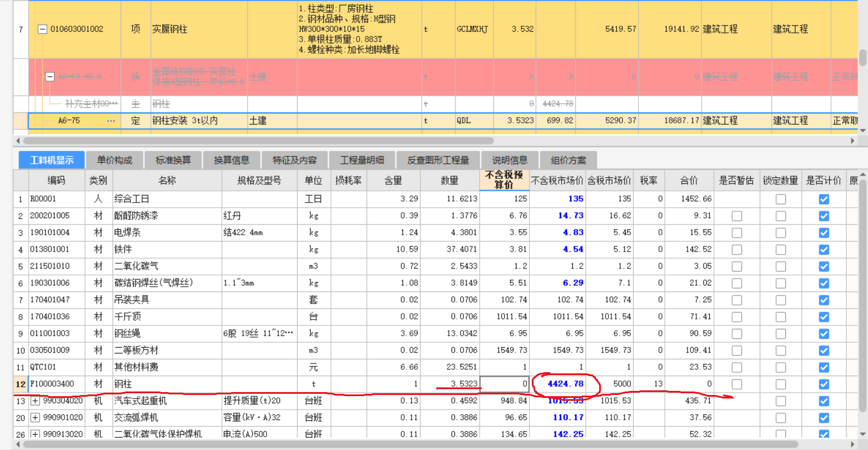The width and height of the screenshot is (868, 450).
Task: Expand row 26 二氧化碳气体保护焊机
Action: coord(35,434)
